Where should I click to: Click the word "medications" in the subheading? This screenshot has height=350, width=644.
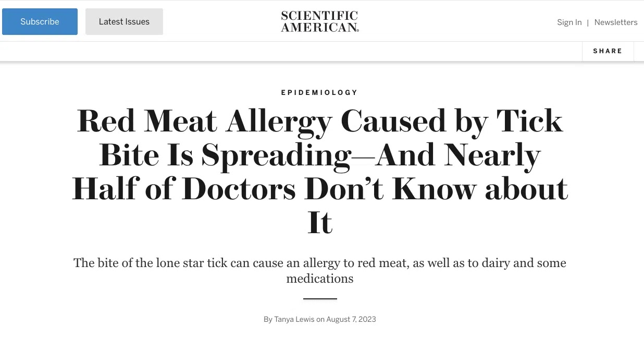click(x=320, y=279)
